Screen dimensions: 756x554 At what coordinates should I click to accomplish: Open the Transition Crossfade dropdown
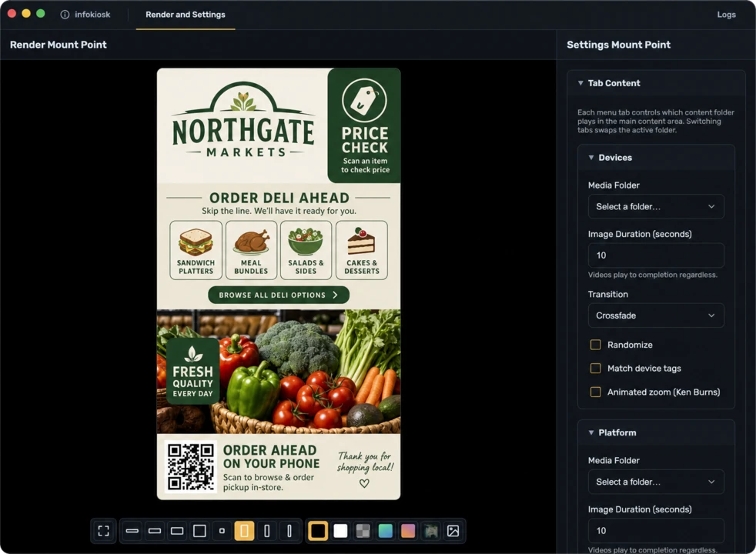coord(656,315)
